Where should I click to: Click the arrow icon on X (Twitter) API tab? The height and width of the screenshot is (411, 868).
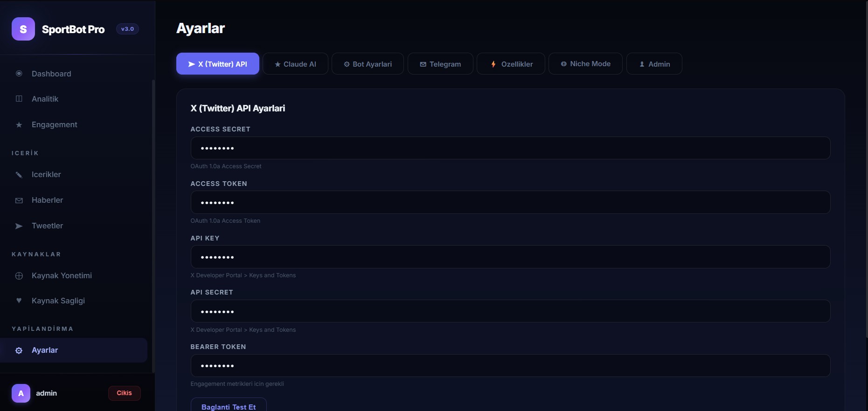point(191,64)
